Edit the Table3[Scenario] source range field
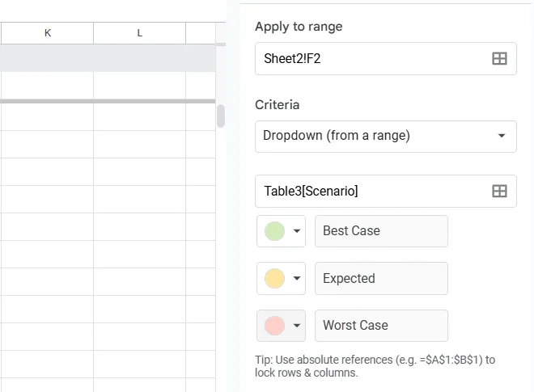The image size is (534, 392). (385, 192)
